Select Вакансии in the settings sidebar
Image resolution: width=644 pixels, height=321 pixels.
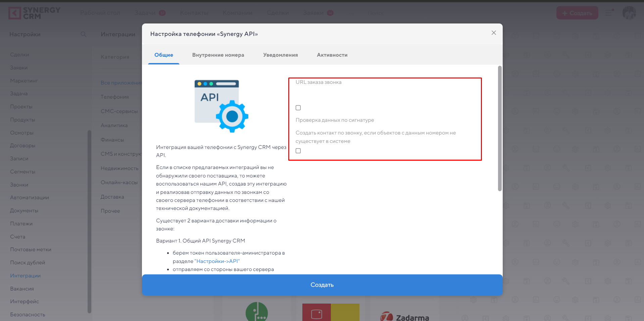point(22,289)
